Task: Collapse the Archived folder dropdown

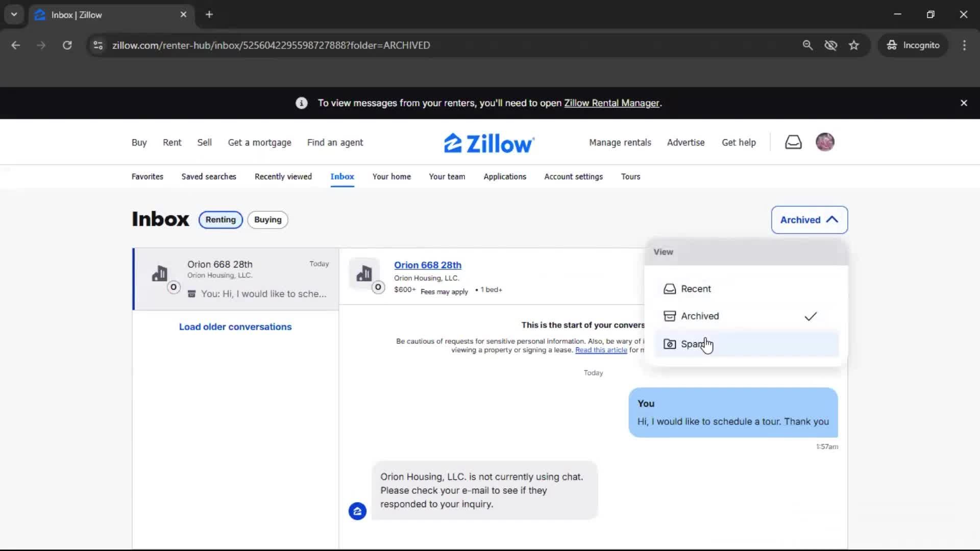Action: coord(809,220)
